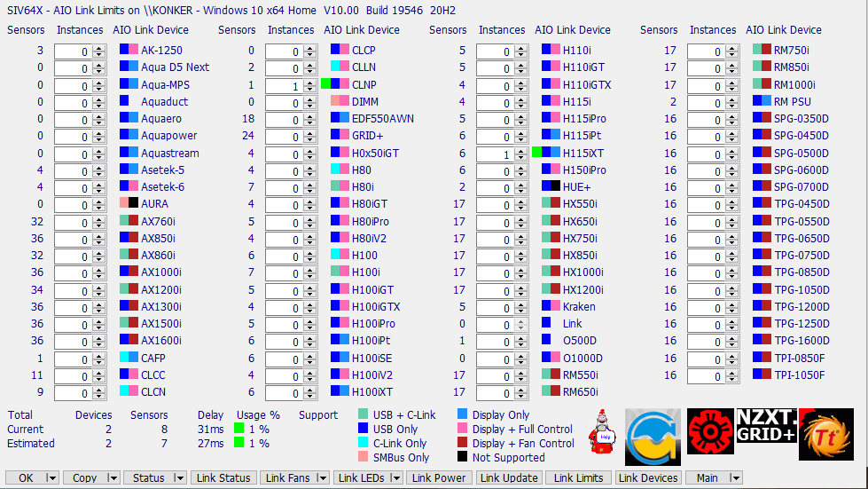Increase instances for AX1600i with up arrow
Viewport: 868px width, 489px height.
(99, 338)
